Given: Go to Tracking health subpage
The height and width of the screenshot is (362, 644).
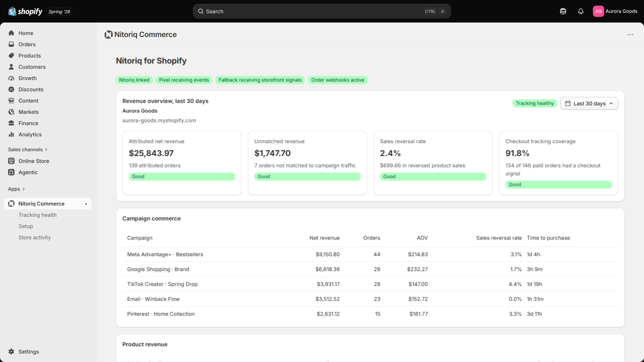Looking at the screenshot, I should [37, 215].
